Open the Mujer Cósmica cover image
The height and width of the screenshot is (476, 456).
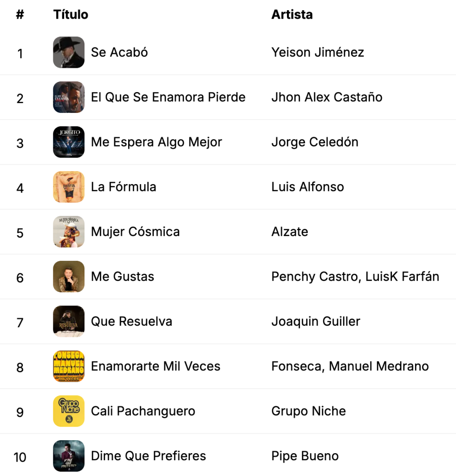69,231
